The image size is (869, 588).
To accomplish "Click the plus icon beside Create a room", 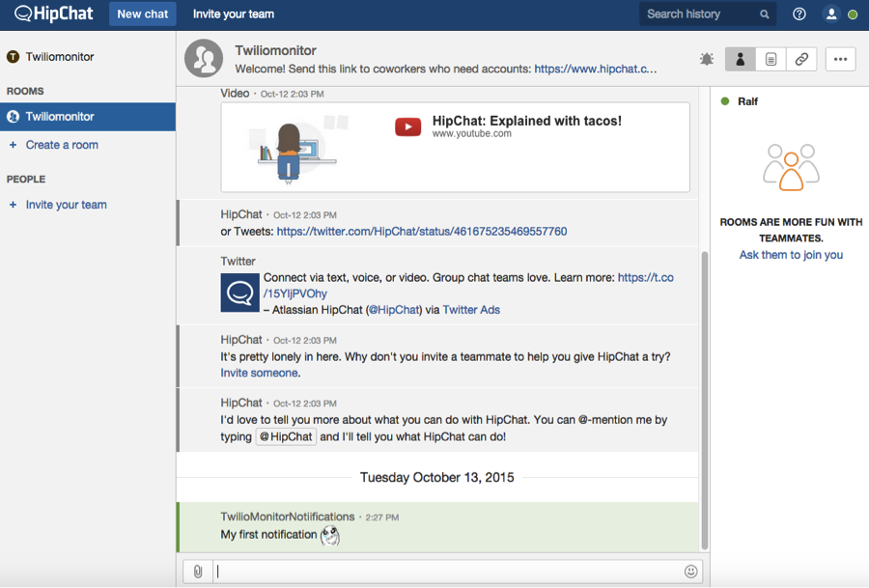I will click(13, 145).
